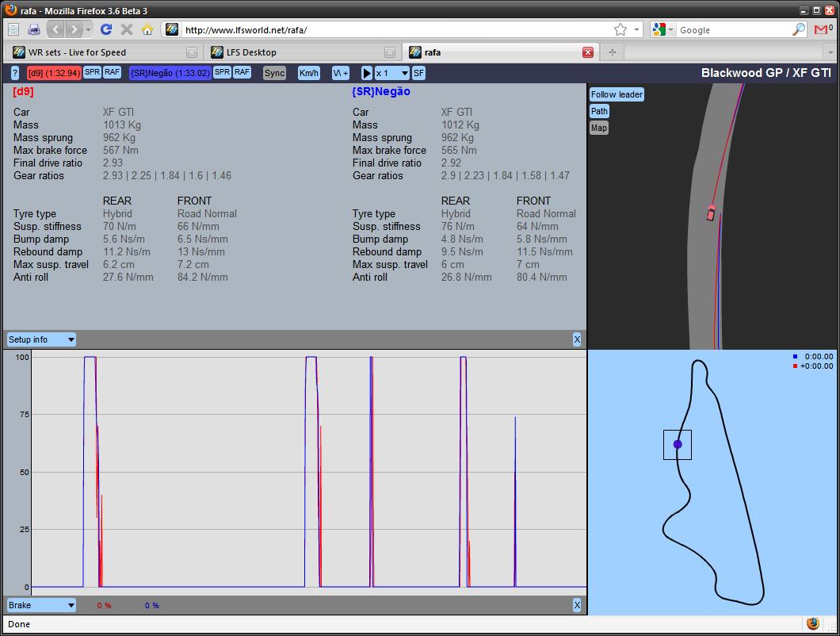Click the browser home icon
This screenshot has width=840, height=636.
[x=147, y=29]
